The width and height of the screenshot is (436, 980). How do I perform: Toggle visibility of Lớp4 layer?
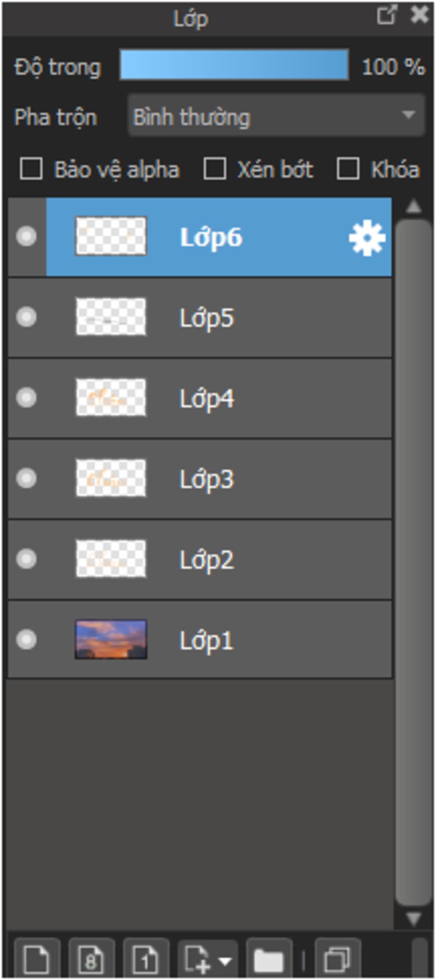coord(26,398)
